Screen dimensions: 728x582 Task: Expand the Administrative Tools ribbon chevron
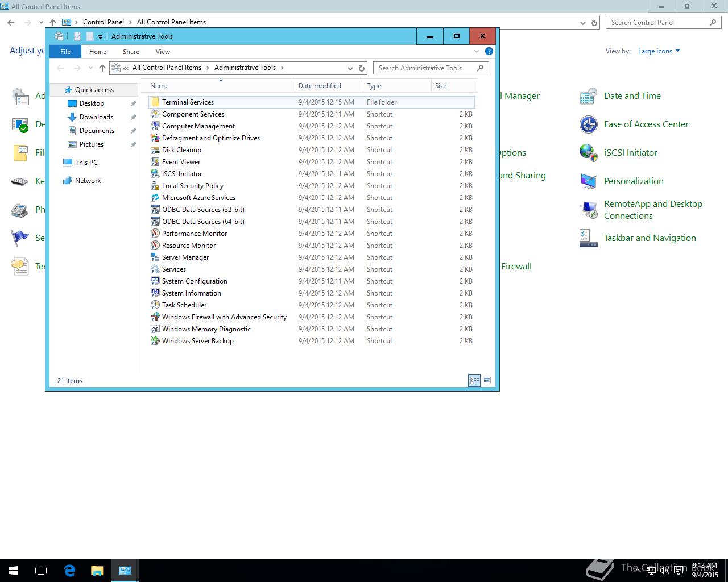477,51
